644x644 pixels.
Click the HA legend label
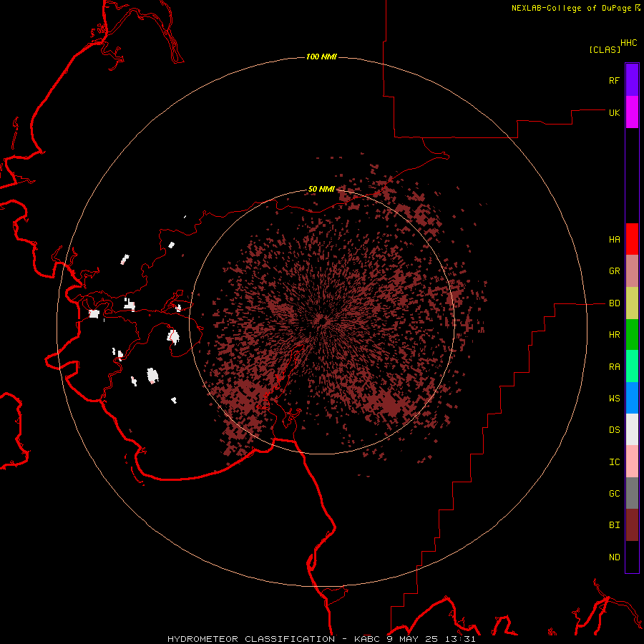click(614, 239)
